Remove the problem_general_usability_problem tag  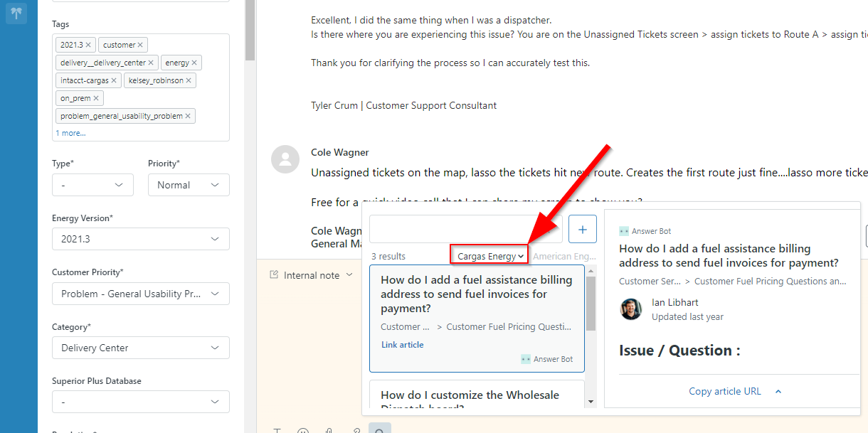[x=188, y=116]
